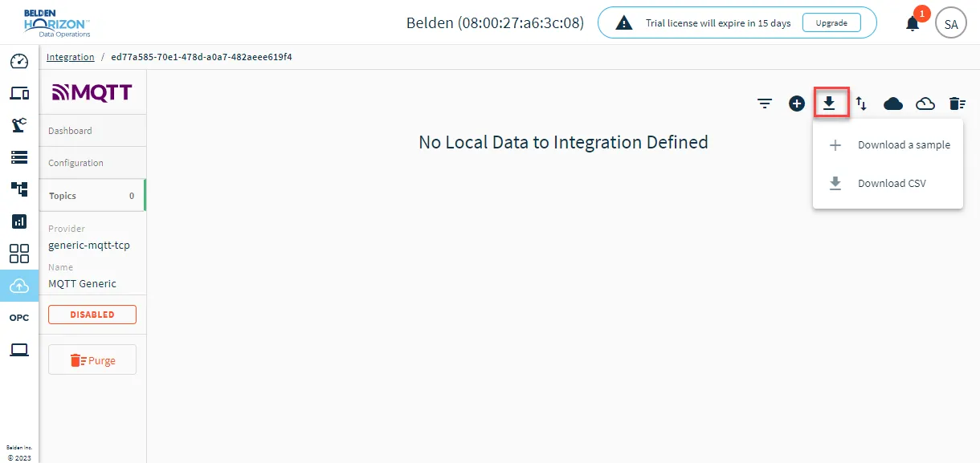The image size is (980, 463).
Task: Click the MQTT logo in panel
Action: (92, 92)
